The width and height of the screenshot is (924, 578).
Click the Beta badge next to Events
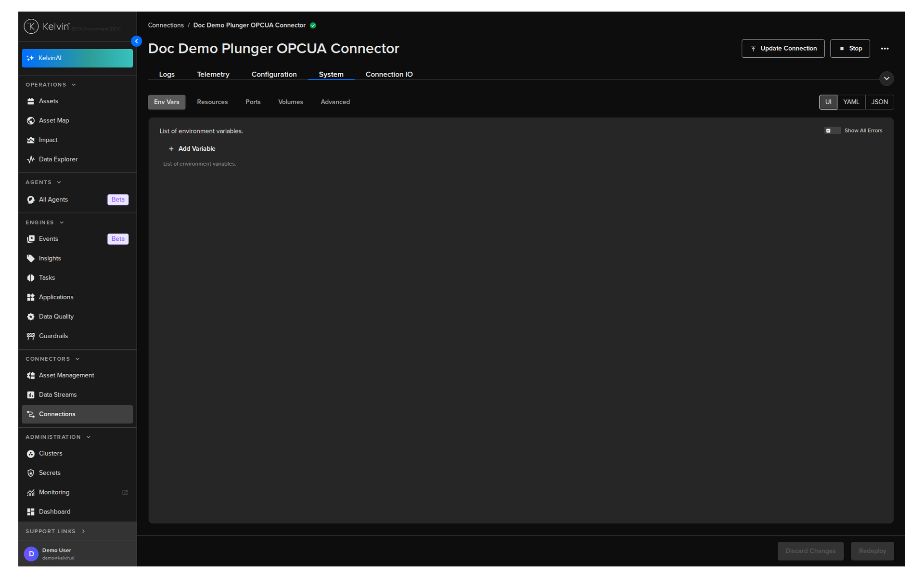coord(118,239)
